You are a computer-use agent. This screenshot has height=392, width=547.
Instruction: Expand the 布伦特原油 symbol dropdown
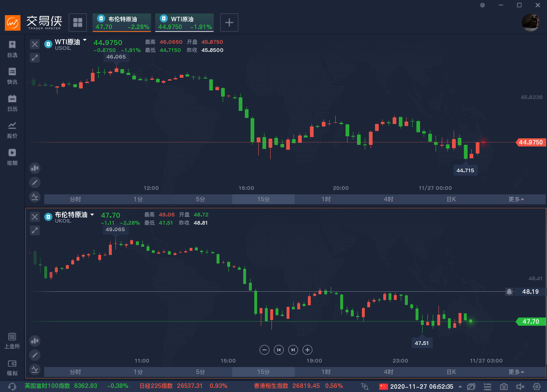click(x=92, y=214)
